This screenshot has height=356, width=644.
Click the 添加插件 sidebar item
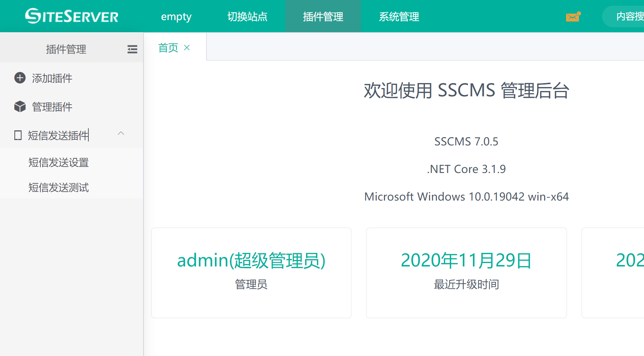(52, 78)
